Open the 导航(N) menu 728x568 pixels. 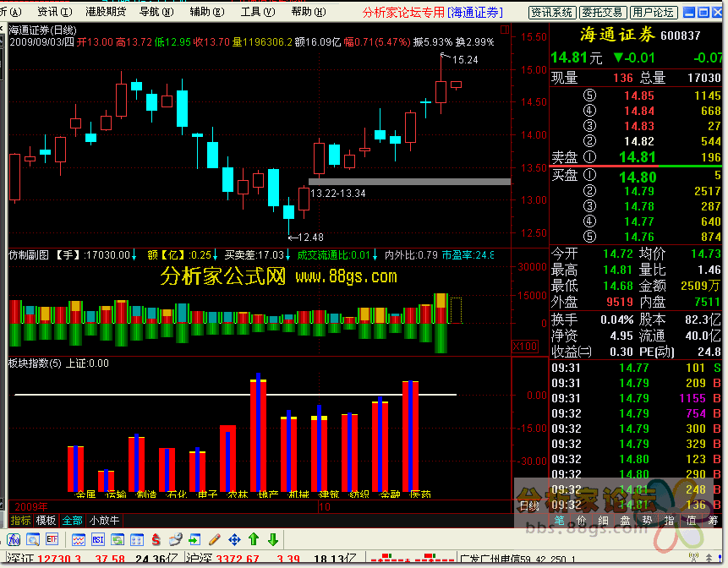[x=156, y=12]
